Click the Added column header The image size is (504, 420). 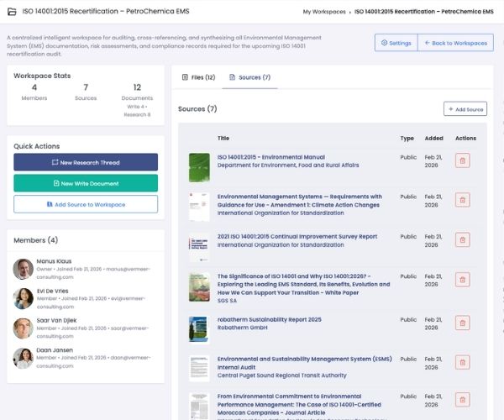tap(434, 138)
